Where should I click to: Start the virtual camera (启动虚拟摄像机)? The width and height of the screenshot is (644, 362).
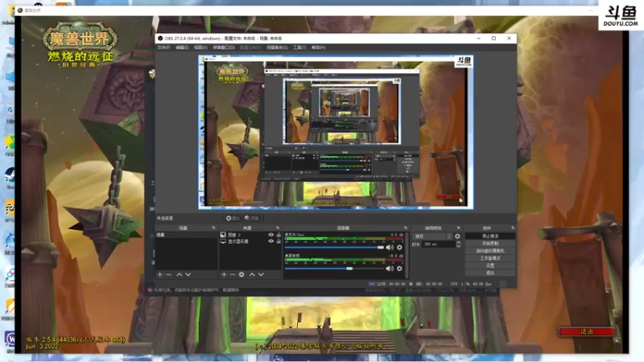pyautogui.click(x=490, y=251)
